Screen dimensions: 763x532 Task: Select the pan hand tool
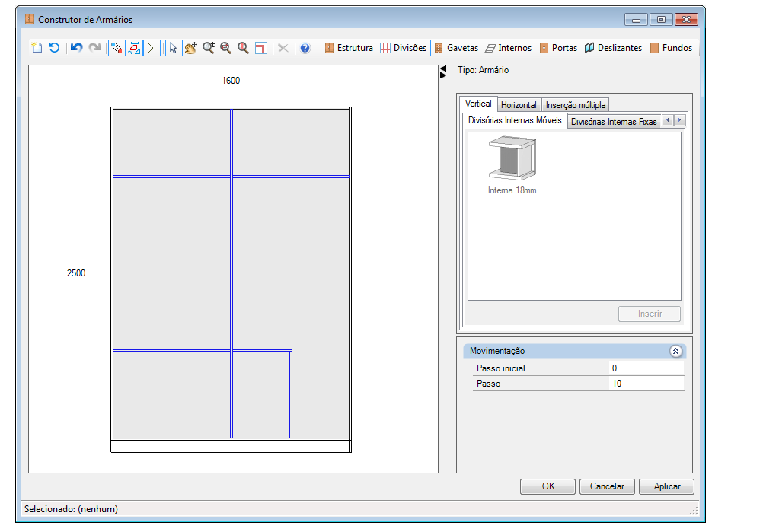click(x=190, y=48)
